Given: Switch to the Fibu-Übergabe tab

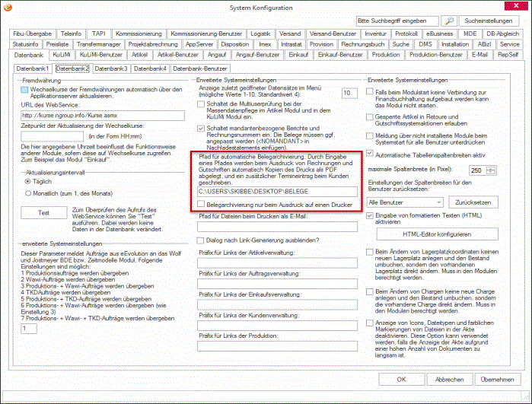Looking at the screenshot, I should [x=32, y=34].
